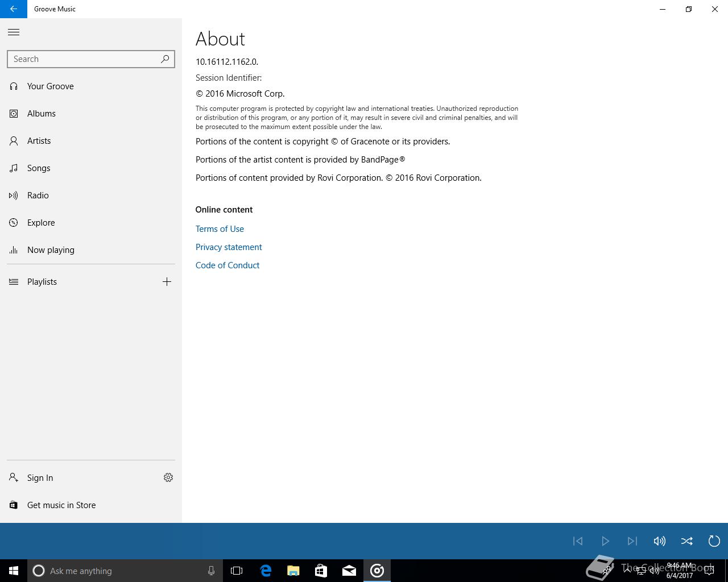Open the Artists view
728x582 pixels.
coord(91,141)
